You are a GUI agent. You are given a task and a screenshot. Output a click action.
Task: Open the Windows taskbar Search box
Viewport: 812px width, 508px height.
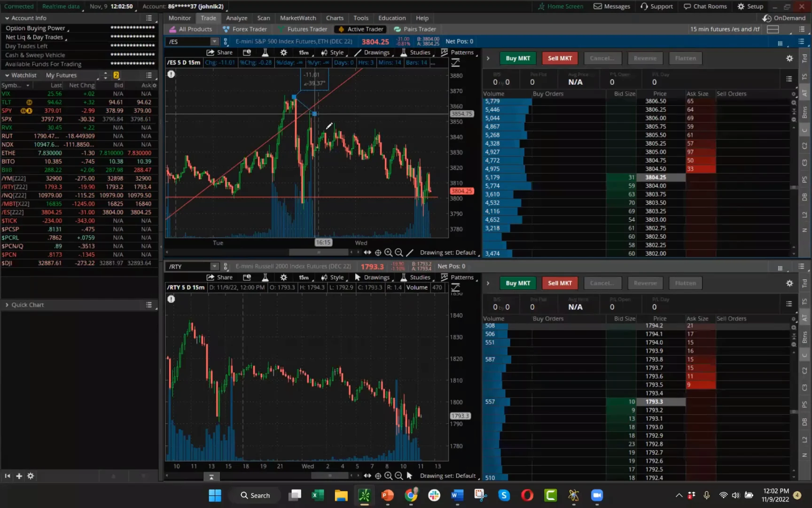(x=255, y=495)
